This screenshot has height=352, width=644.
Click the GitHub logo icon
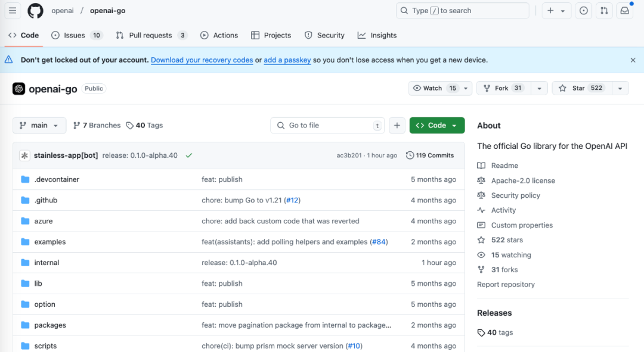click(x=35, y=11)
